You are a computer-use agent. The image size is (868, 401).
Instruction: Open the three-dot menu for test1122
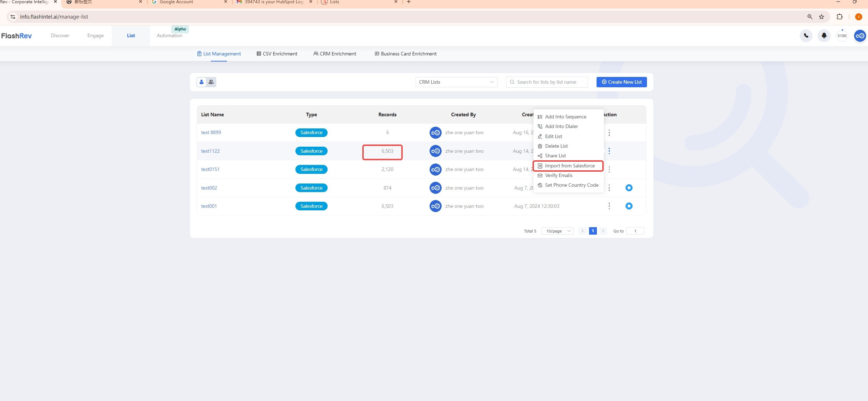[609, 151]
